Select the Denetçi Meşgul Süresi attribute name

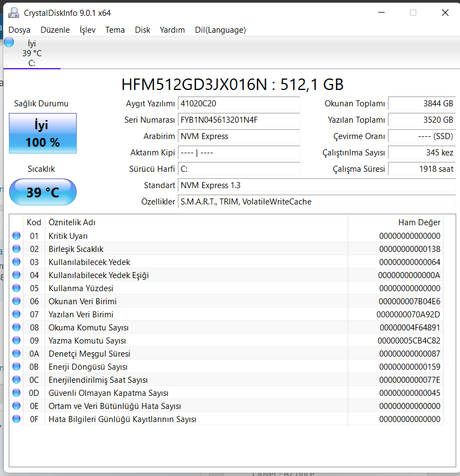(x=89, y=354)
